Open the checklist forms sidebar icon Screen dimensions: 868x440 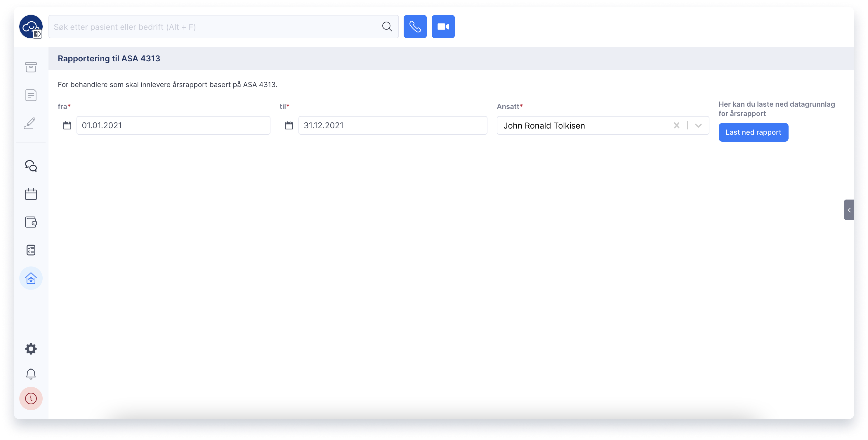click(x=31, y=250)
